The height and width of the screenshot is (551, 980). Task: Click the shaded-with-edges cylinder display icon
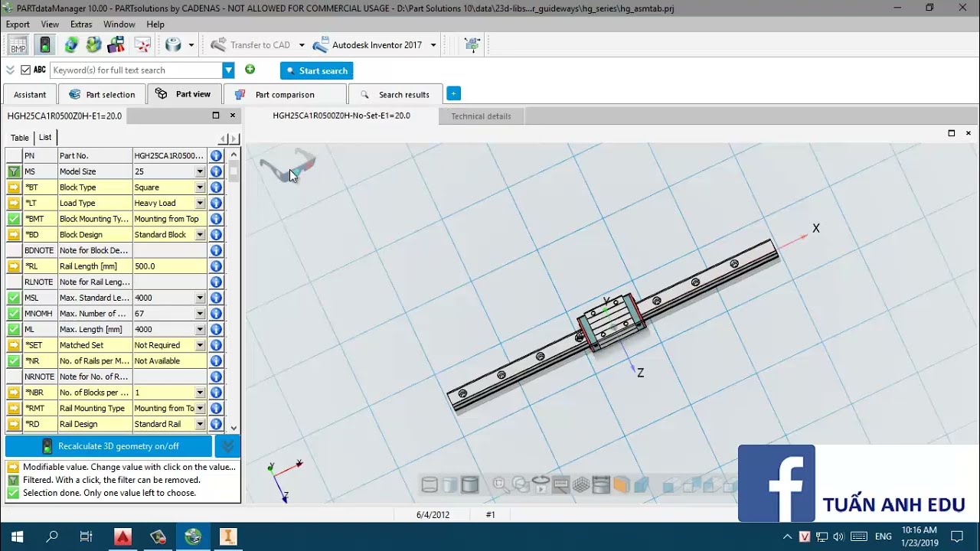click(x=469, y=484)
